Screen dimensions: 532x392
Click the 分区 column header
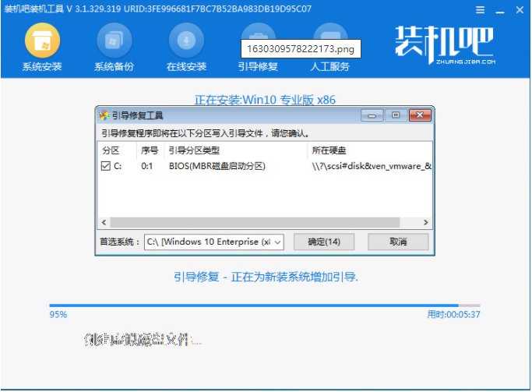pos(118,150)
